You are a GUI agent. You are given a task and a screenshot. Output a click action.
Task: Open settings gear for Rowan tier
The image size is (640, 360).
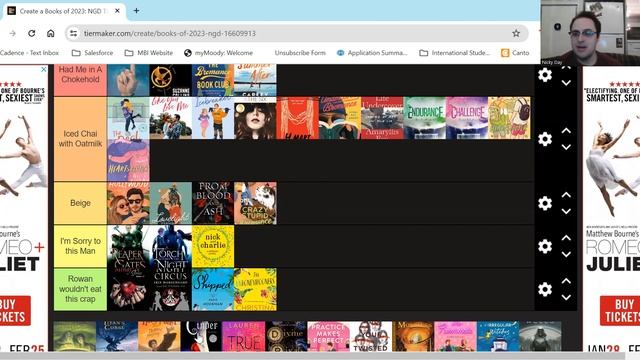(x=545, y=289)
